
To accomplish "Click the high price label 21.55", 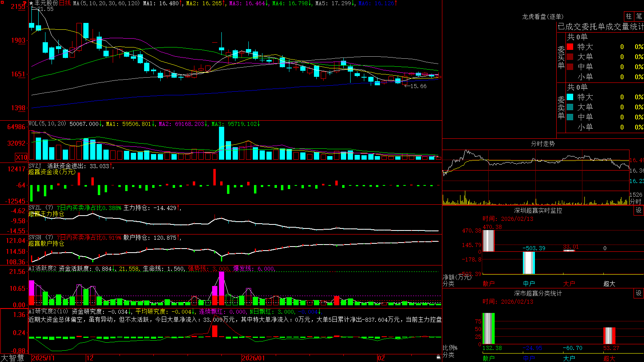I will 45,9.
